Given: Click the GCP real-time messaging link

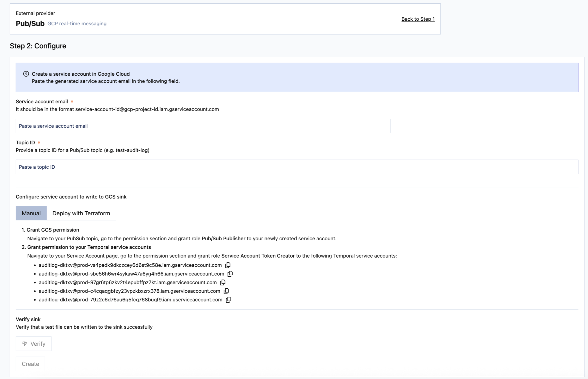Looking at the screenshot, I should click(x=77, y=24).
